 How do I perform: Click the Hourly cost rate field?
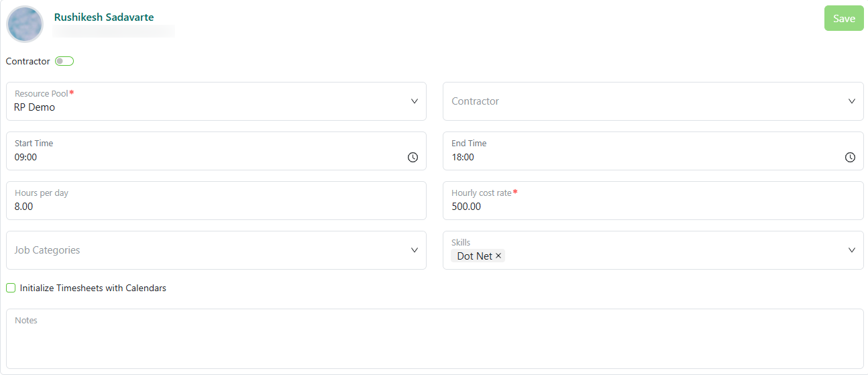point(653,201)
